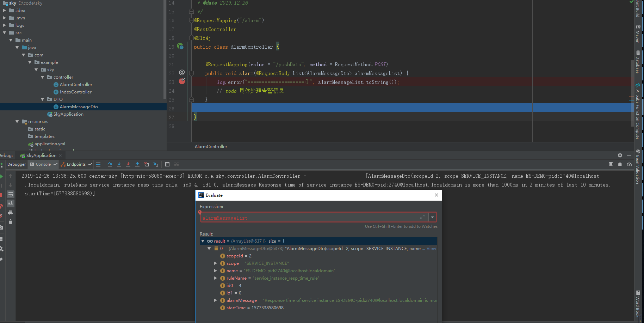Click the Step Out debugger icon
The image size is (644, 323).
[137, 164]
